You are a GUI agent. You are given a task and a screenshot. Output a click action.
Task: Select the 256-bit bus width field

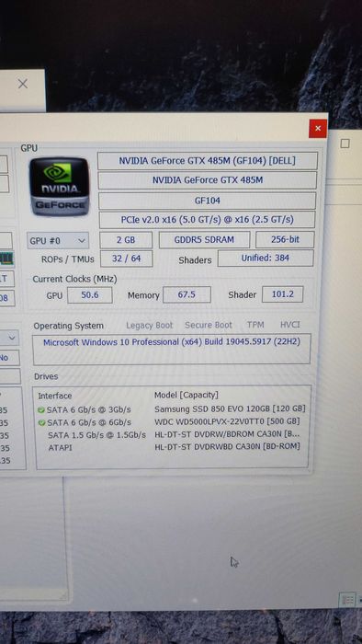click(x=285, y=239)
